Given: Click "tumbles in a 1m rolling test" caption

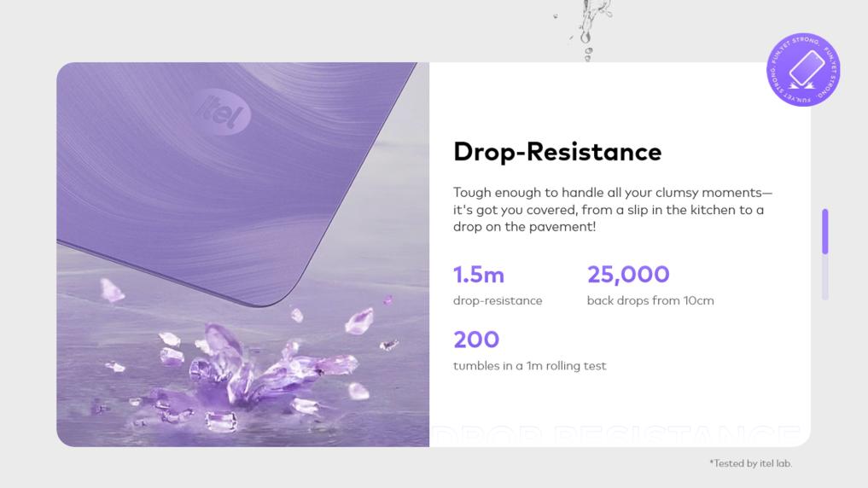Looking at the screenshot, I should (x=530, y=366).
